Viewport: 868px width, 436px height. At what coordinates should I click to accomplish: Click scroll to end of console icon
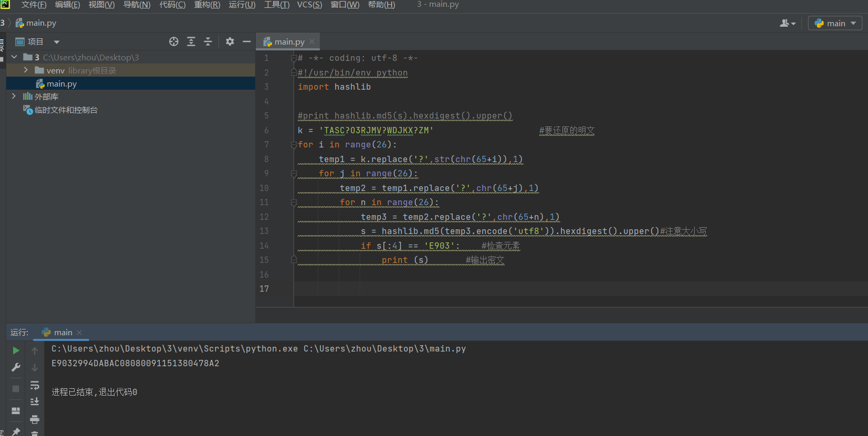coord(35,402)
